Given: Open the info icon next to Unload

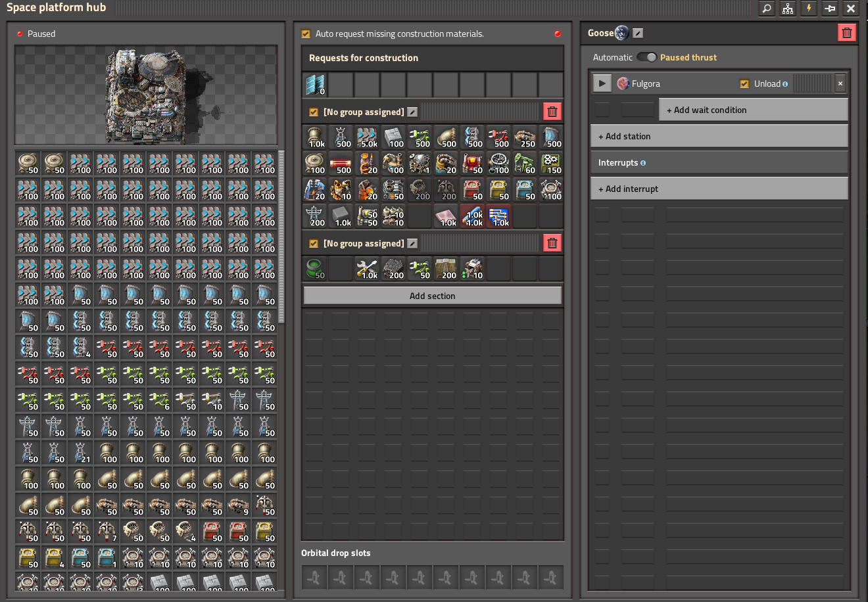Looking at the screenshot, I should tap(785, 84).
